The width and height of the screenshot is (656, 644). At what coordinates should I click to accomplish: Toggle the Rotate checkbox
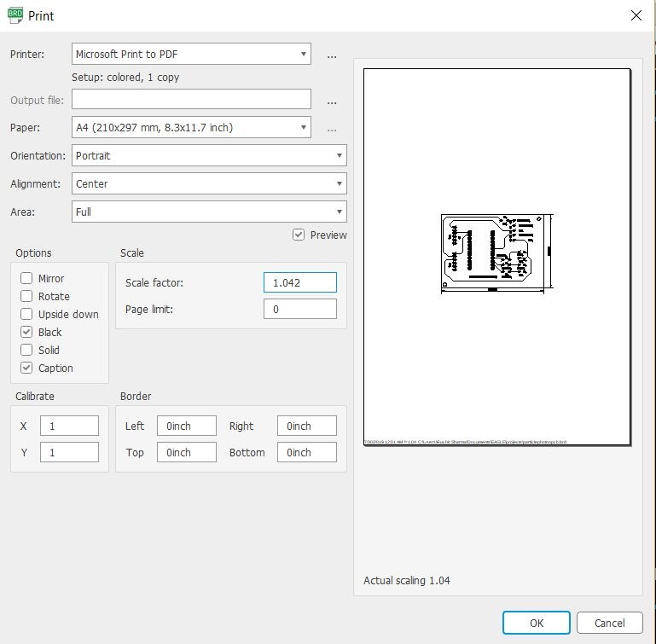tap(27, 296)
